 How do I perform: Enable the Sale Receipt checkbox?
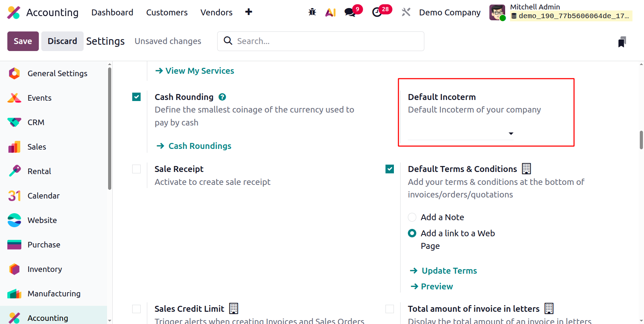[136, 169]
